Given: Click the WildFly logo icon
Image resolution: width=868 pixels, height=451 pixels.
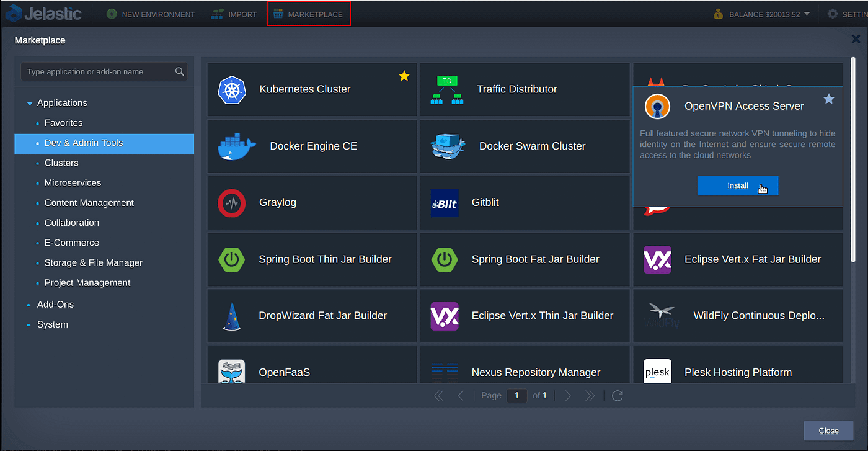Looking at the screenshot, I should (x=662, y=316).
